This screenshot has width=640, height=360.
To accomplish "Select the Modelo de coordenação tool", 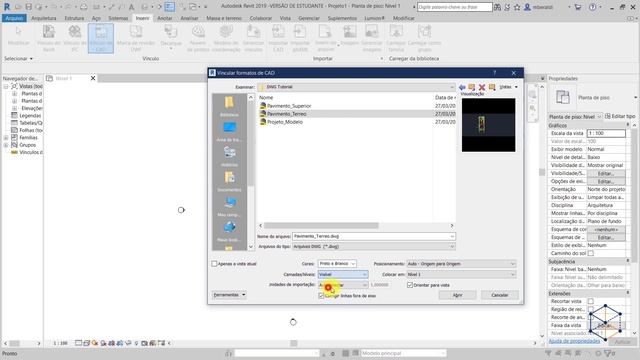I will [226, 38].
